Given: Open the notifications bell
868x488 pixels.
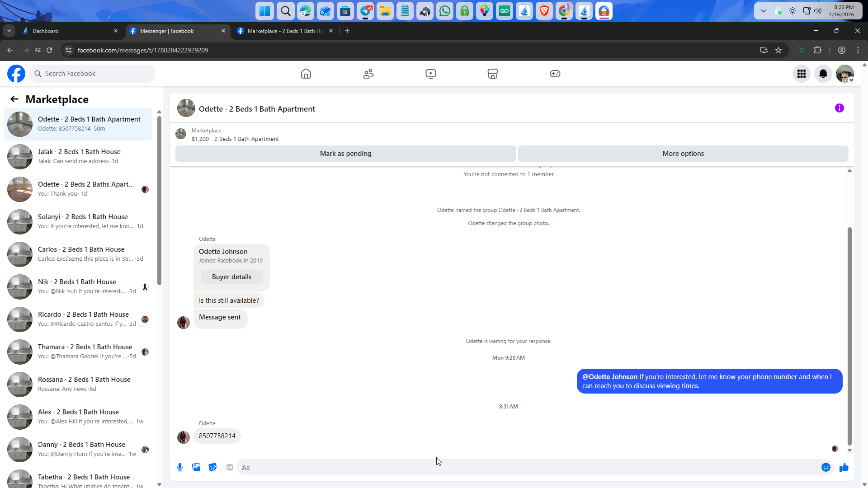Looking at the screenshot, I should (823, 74).
